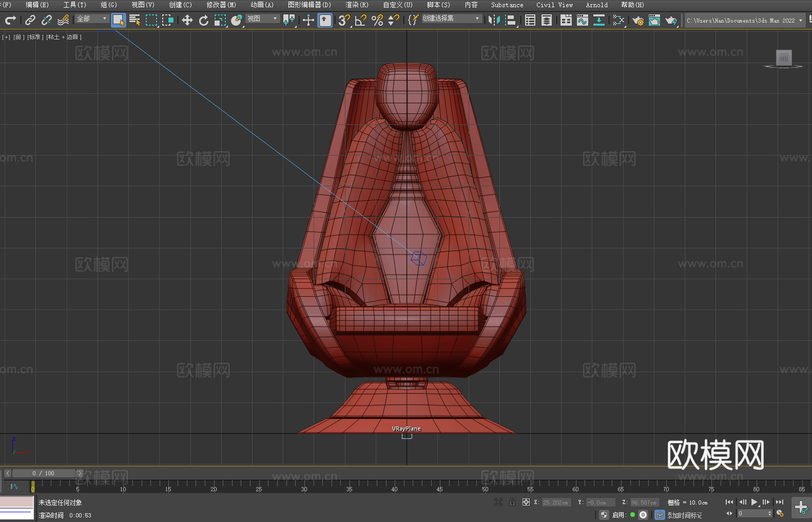Click the X coordinate field
The image size is (812, 522).
coord(556,502)
